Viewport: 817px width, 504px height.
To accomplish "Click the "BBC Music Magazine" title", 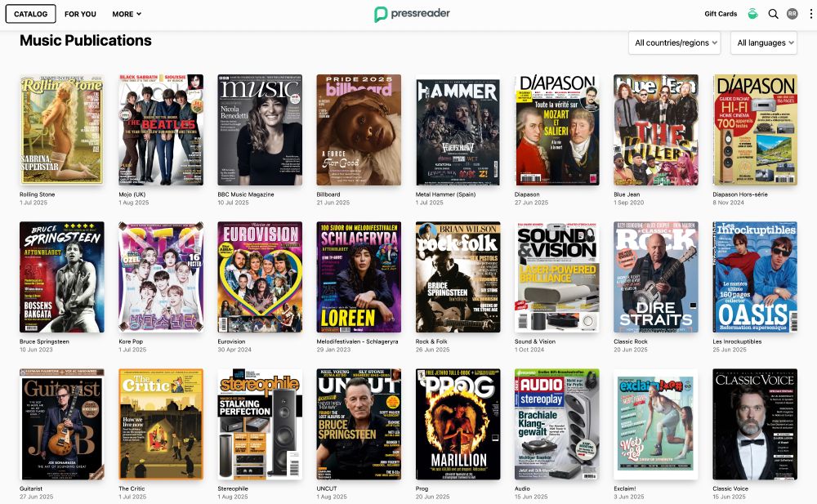I will point(246,194).
